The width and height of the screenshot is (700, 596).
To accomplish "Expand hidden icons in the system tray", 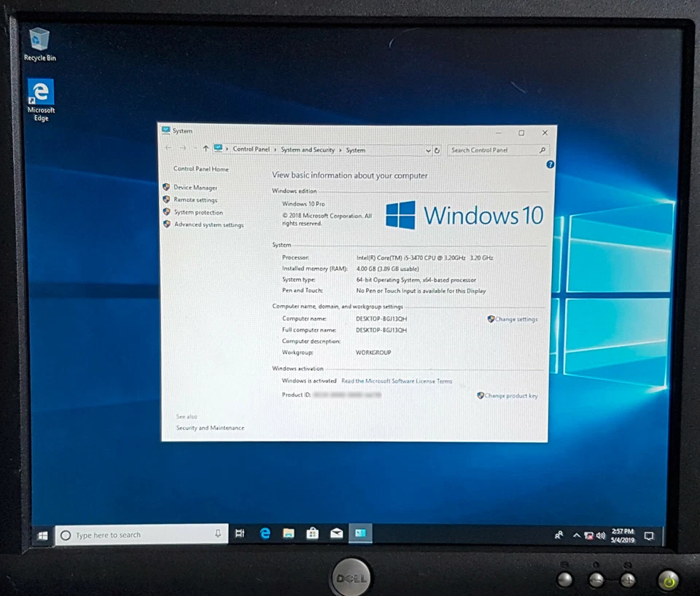I will tap(577, 534).
